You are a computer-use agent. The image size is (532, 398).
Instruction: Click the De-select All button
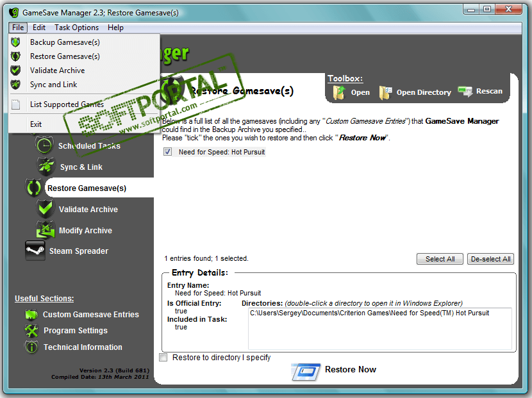[490, 259]
